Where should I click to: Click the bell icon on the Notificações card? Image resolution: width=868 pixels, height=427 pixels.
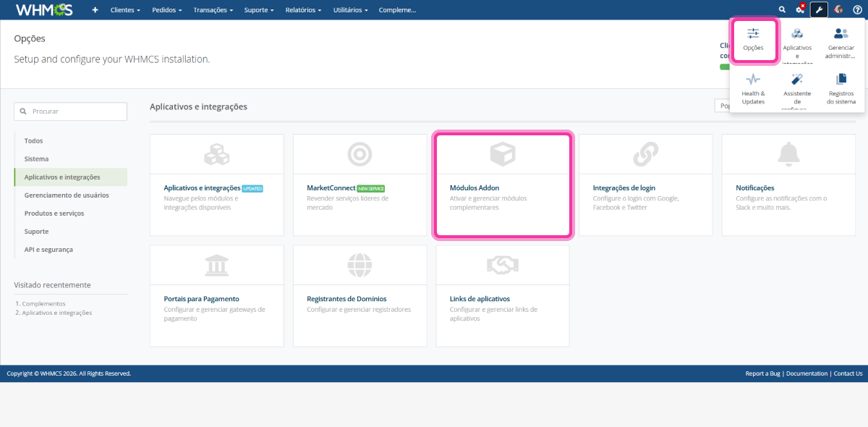788,154
